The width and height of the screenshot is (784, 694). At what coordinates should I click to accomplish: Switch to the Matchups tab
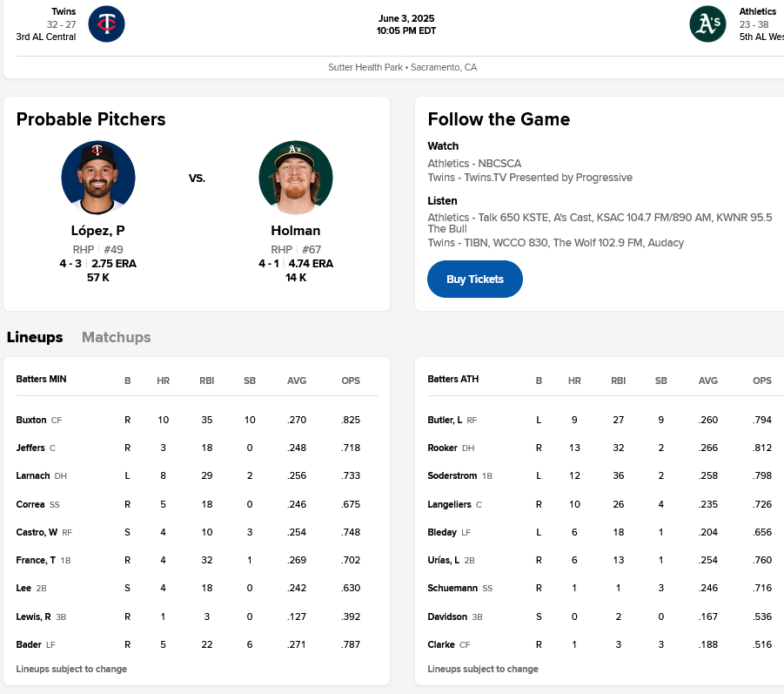116,337
